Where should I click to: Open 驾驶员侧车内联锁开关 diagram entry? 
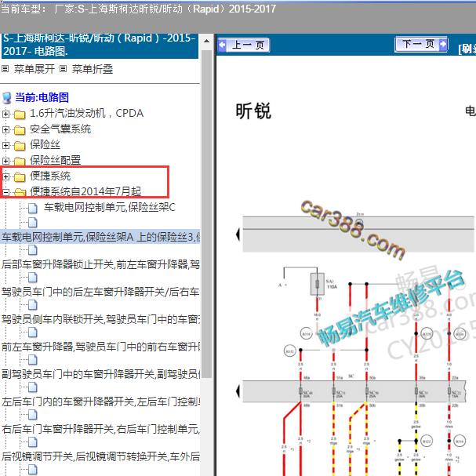click(100, 319)
